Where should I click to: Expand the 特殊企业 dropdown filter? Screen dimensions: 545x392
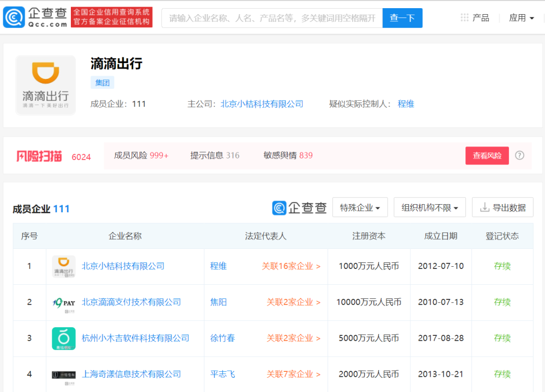pos(360,207)
